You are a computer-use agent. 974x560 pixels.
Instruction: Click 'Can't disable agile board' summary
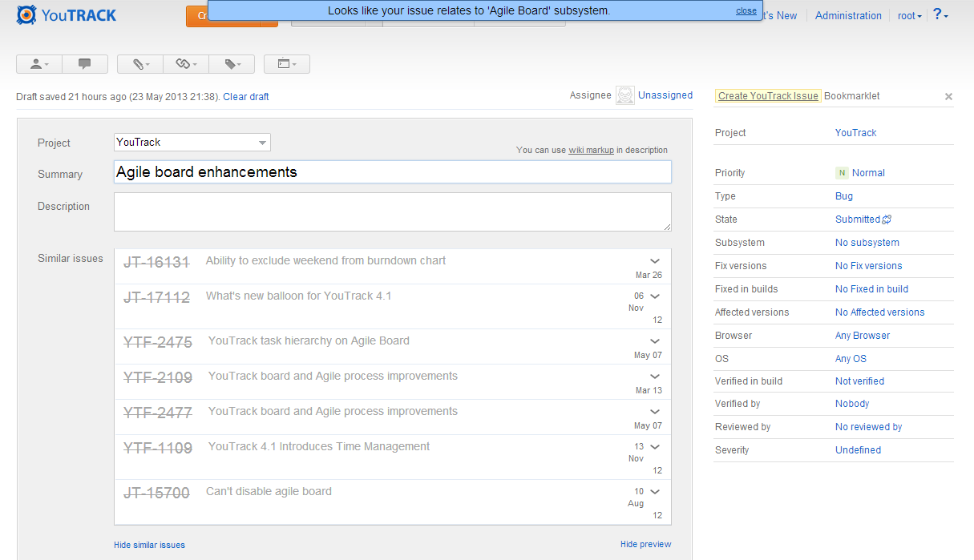point(269,491)
